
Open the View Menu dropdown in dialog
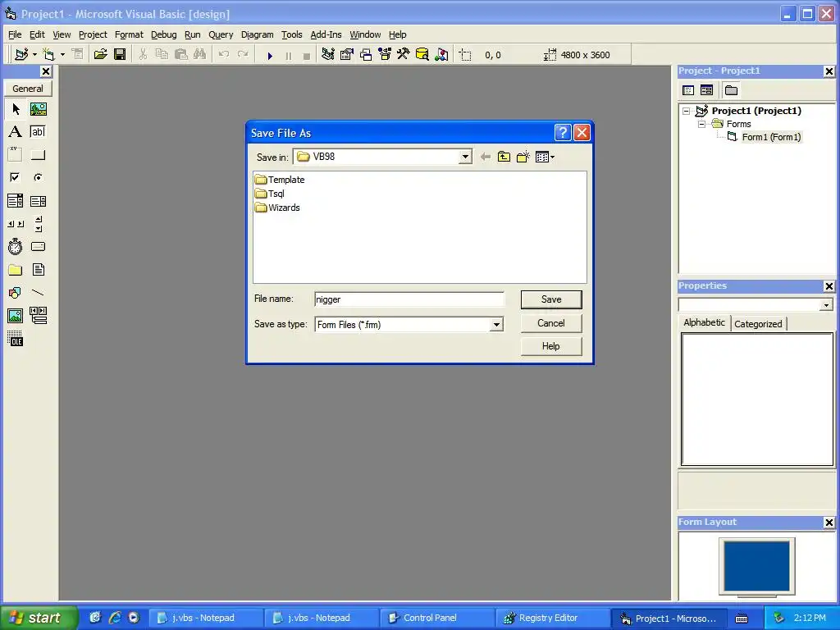[546, 157]
